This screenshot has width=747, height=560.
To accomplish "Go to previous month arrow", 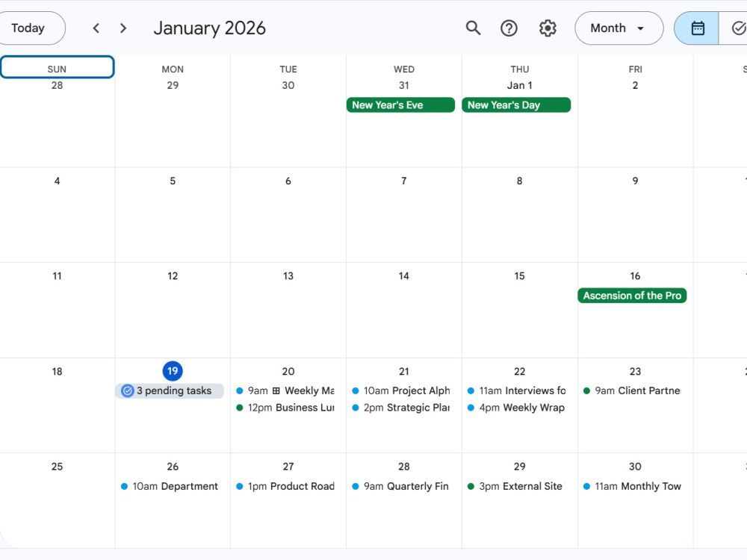I will click(96, 28).
